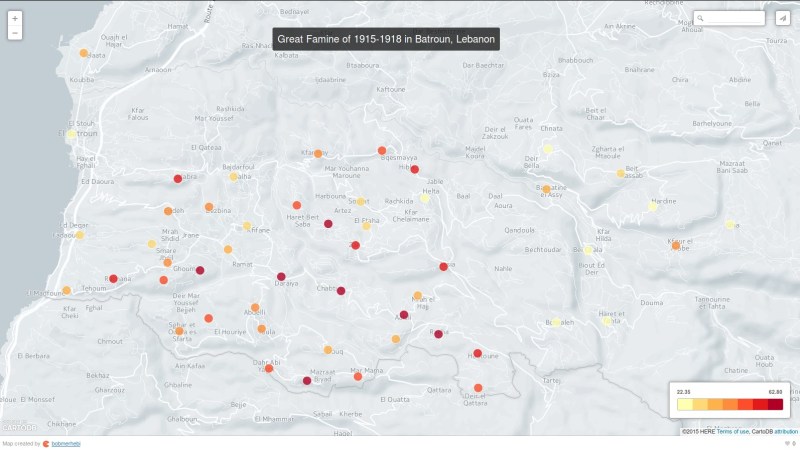Click the heart like icon in footer
This screenshot has height=451, width=800.
click(x=789, y=443)
